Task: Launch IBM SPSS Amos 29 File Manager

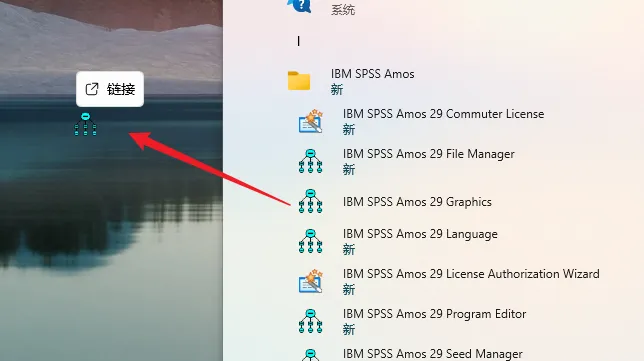Action: (428, 154)
